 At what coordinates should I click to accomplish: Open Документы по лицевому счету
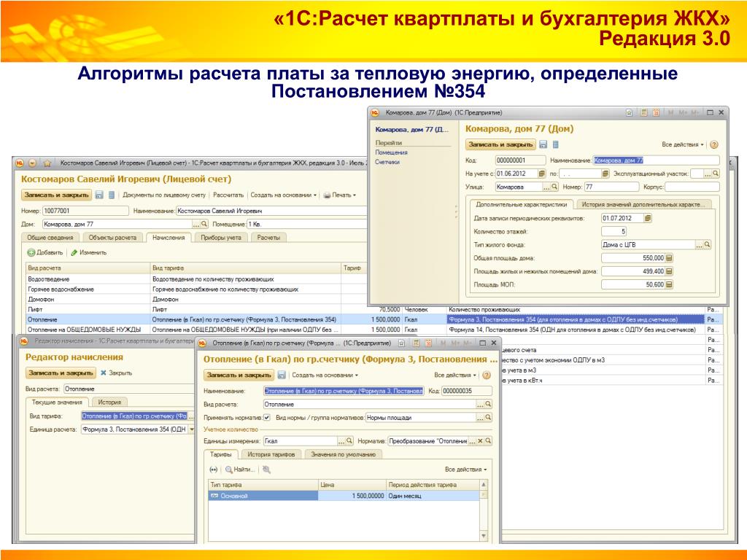[164, 195]
